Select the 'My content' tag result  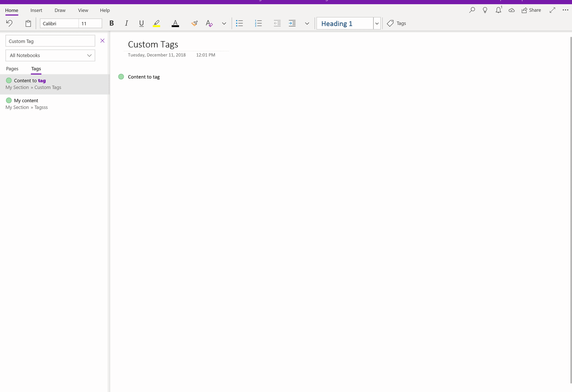[26, 101]
